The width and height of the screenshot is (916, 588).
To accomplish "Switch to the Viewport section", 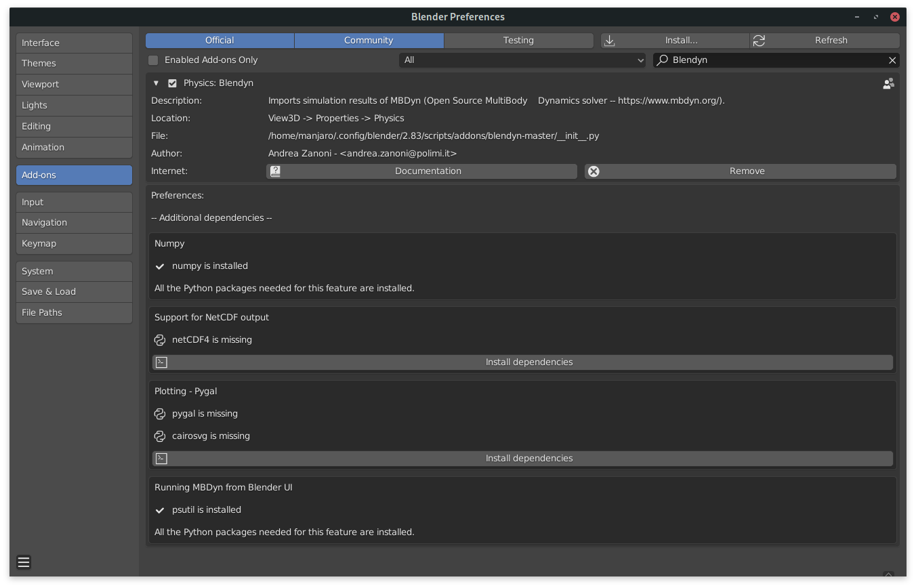I will click(x=74, y=85).
